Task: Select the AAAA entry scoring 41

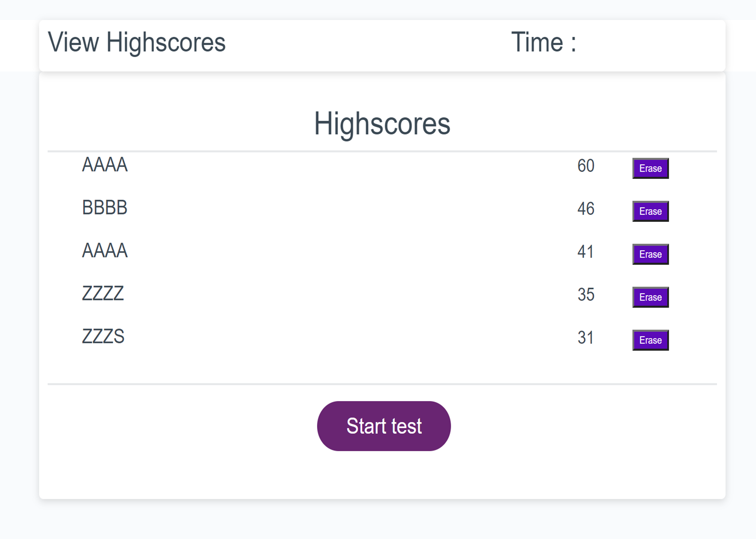Action: (105, 251)
